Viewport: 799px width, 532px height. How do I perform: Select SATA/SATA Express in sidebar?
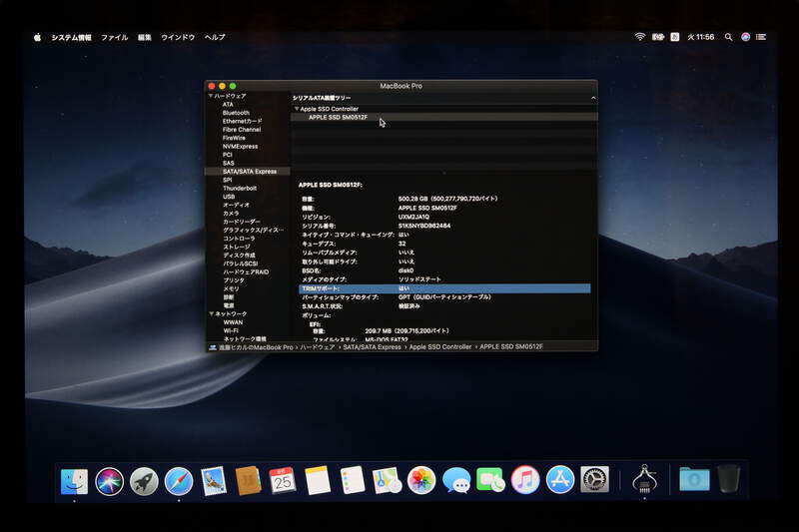click(250, 172)
